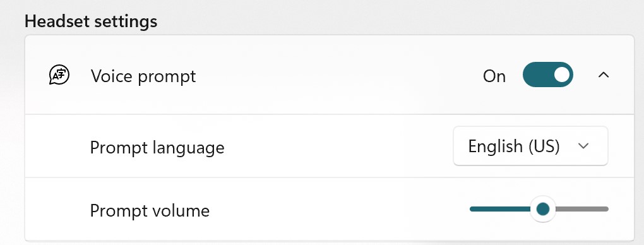Click the Prompt volume slider thumb
Screen dimensions: 644x245
[x=543, y=209]
